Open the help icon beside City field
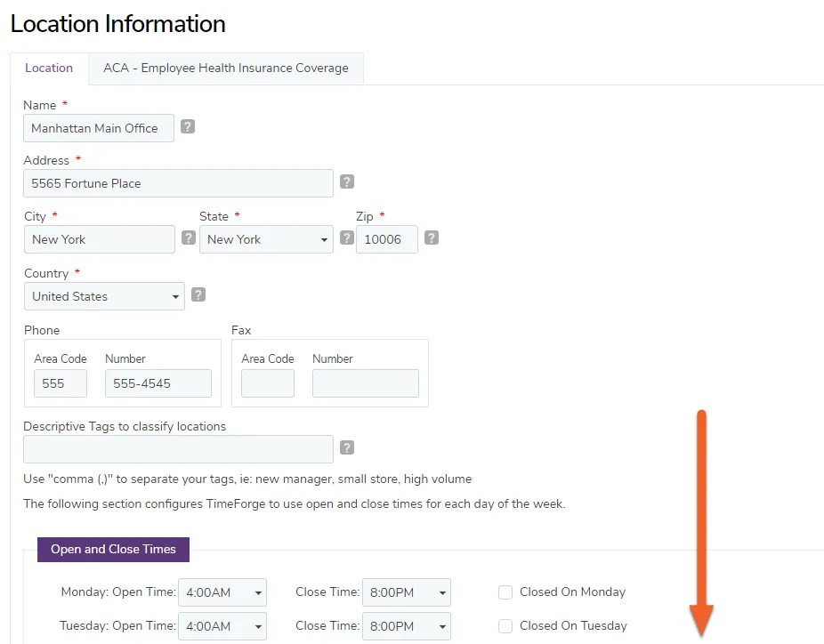This screenshot has width=824, height=644. point(189,237)
